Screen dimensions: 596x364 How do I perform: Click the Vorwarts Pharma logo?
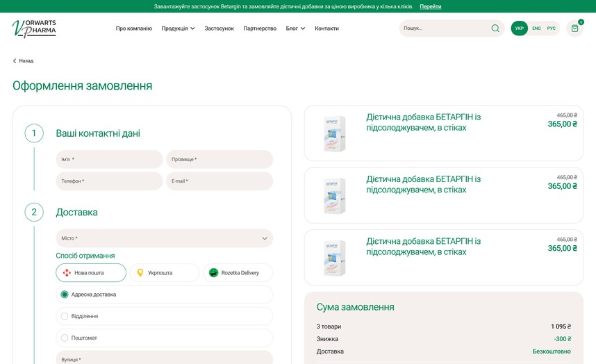click(34, 28)
